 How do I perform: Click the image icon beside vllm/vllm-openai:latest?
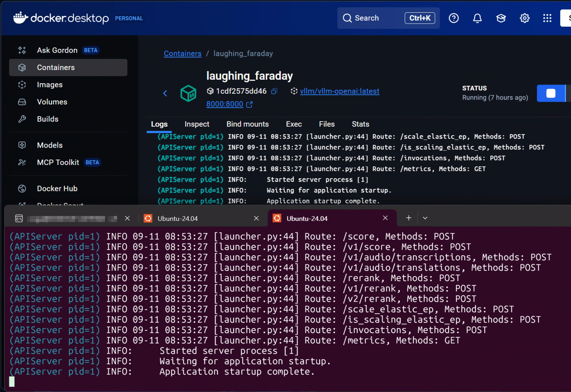[294, 91]
